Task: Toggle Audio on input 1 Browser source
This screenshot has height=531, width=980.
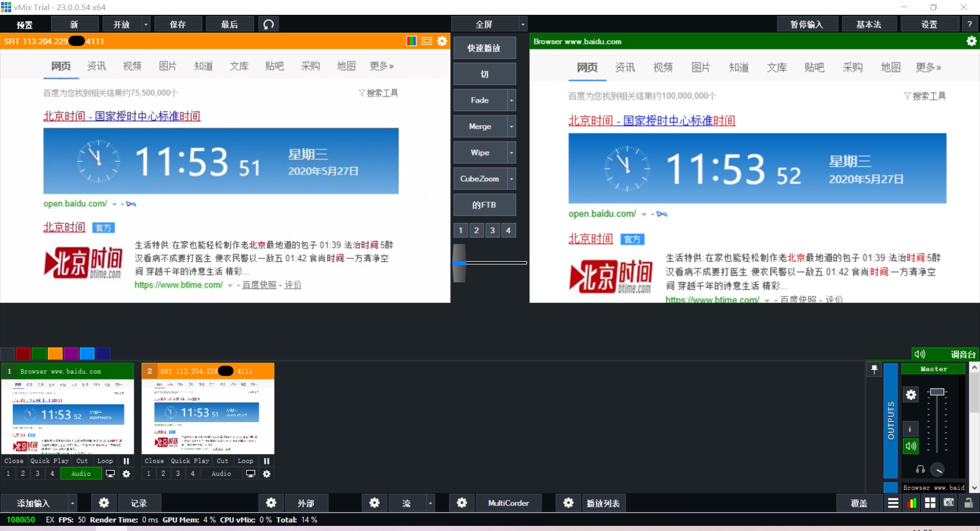Action: click(81, 473)
